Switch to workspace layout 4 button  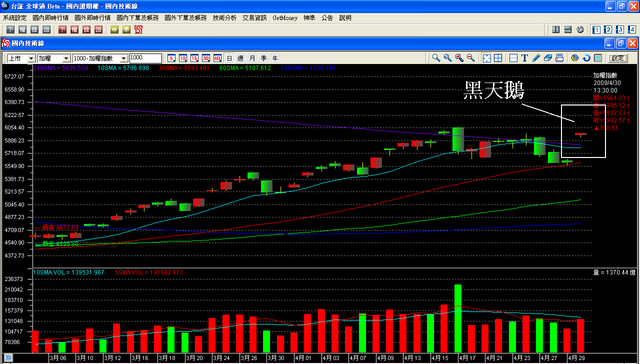(632, 29)
